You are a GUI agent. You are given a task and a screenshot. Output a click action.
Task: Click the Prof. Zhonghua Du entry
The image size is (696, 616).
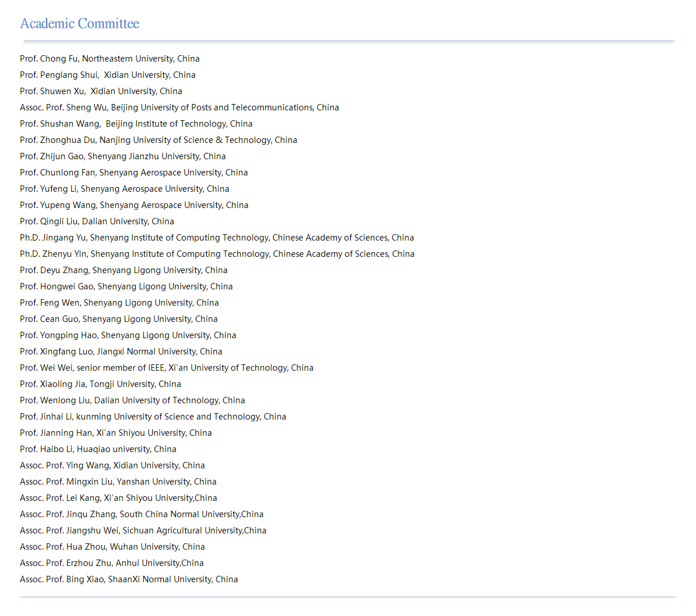[x=159, y=140]
